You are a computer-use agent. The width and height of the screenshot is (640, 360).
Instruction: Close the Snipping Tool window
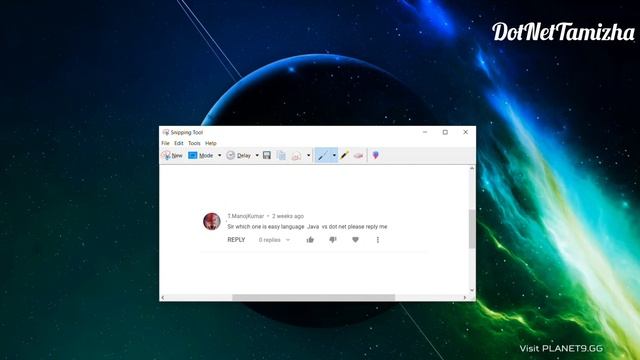pyautogui.click(x=466, y=132)
